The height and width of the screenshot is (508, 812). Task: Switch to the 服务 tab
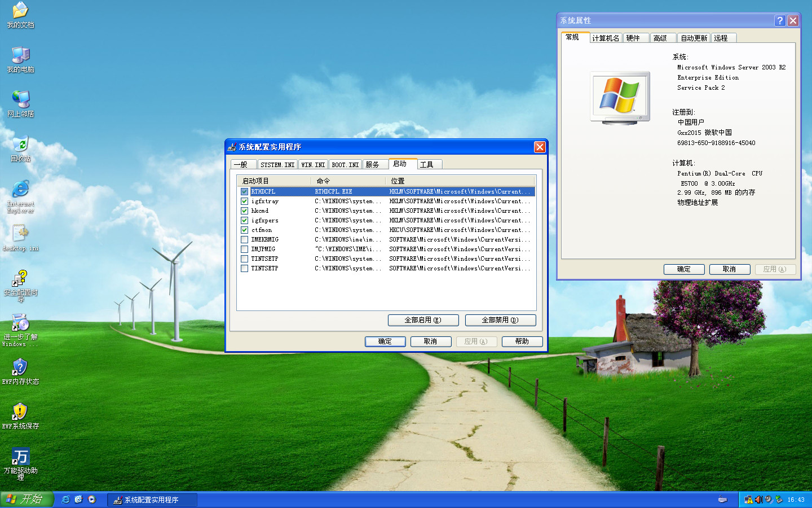click(375, 165)
